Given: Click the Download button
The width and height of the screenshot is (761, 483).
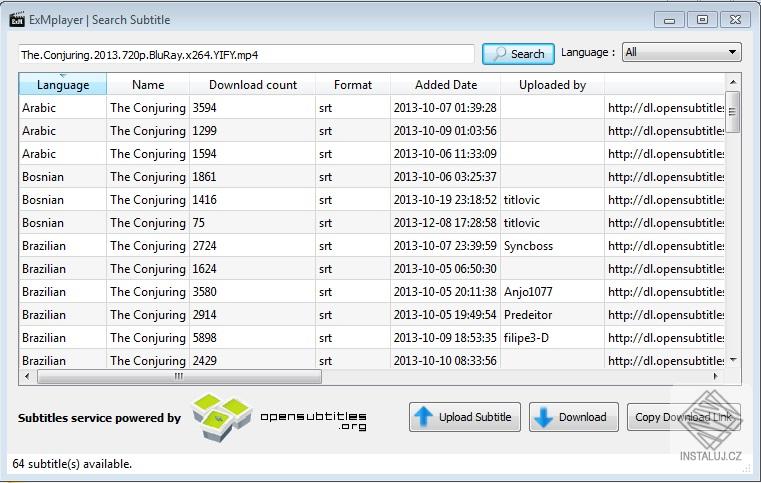Looking at the screenshot, I should pyautogui.click(x=574, y=417).
